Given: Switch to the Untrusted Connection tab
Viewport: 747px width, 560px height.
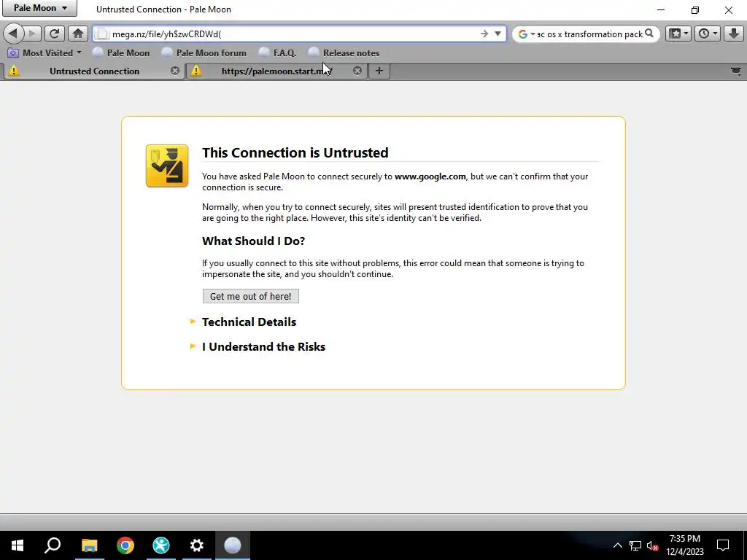Looking at the screenshot, I should 94,71.
